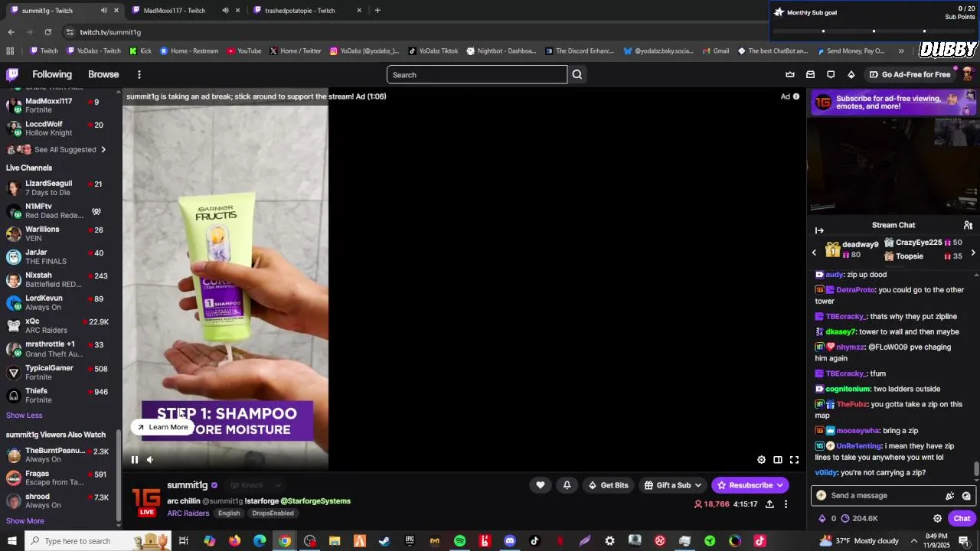Open the stream's more options menu
This screenshot has width=980, height=551.
click(786, 504)
